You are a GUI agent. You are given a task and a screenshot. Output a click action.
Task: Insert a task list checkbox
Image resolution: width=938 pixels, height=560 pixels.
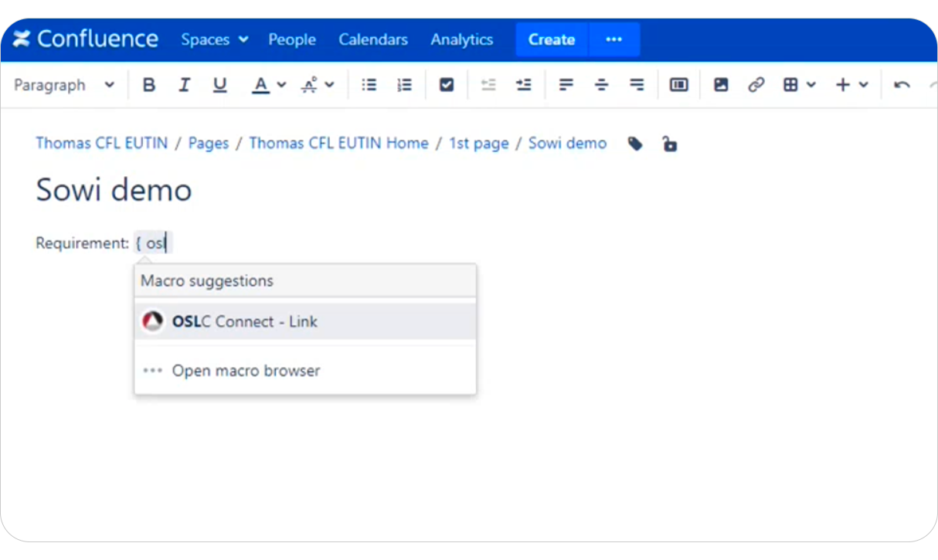(447, 85)
